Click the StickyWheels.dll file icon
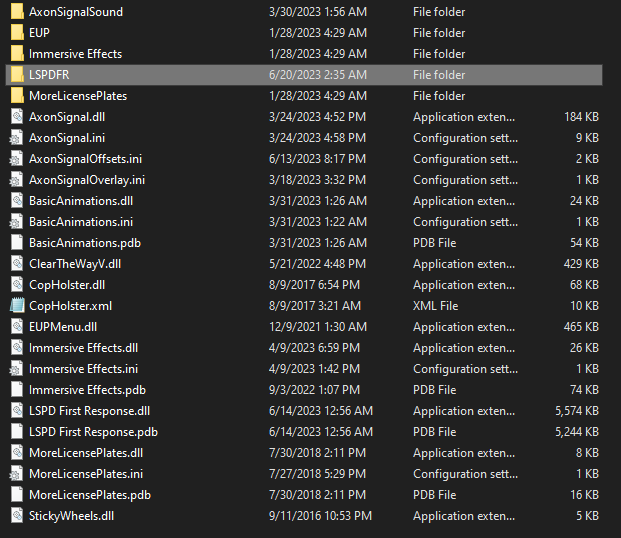The image size is (621, 538). pos(17,516)
